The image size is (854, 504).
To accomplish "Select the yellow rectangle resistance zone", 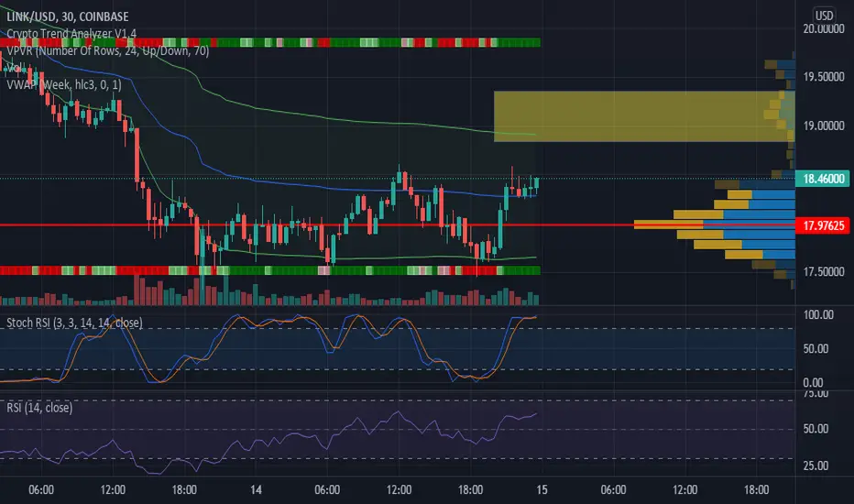I will [x=644, y=116].
